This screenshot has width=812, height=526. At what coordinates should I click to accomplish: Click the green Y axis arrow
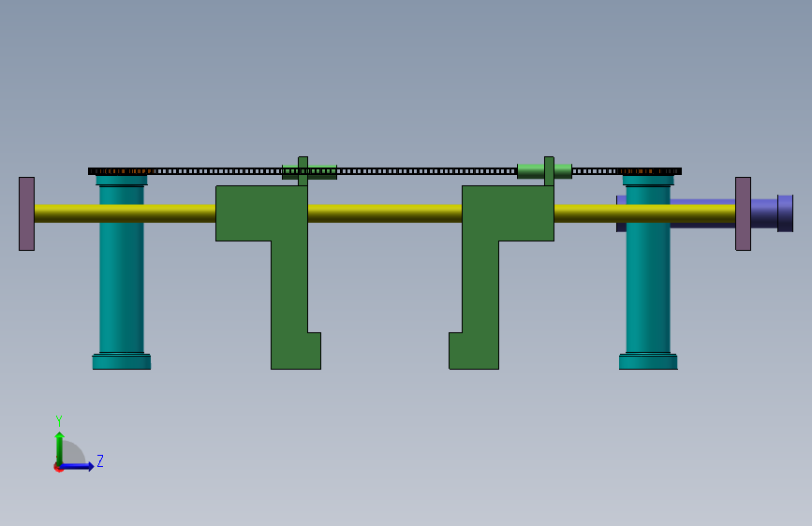(x=60, y=448)
